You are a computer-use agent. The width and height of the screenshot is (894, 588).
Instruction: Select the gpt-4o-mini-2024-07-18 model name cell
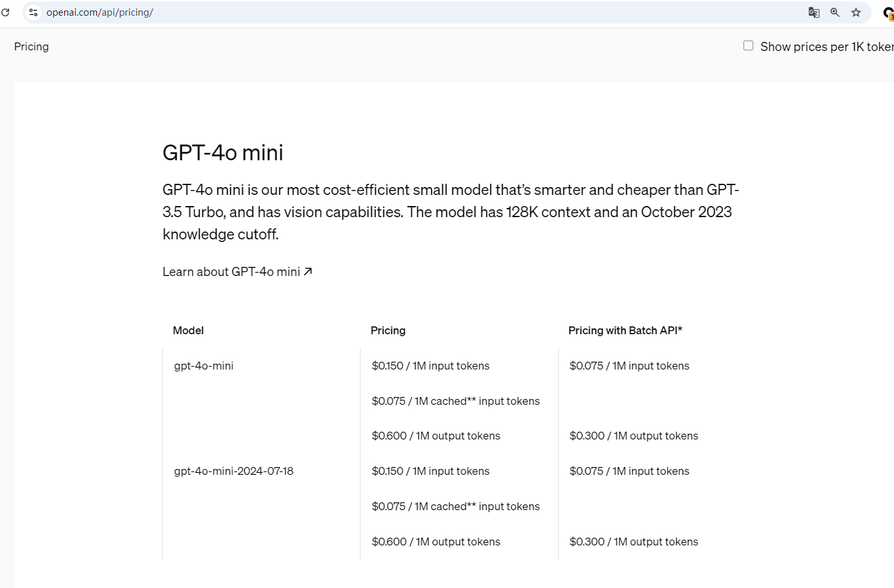tap(234, 471)
